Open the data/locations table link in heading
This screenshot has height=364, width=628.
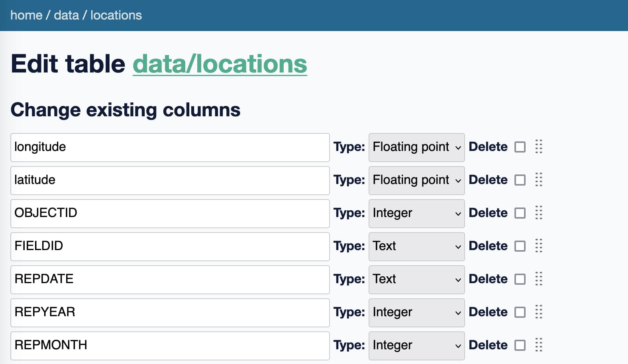pyautogui.click(x=220, y=64)
